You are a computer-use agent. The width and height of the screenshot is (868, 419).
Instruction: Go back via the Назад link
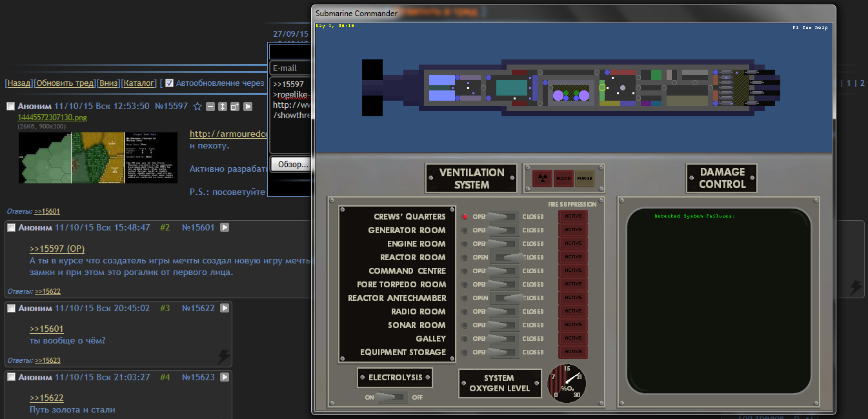[x=19, y=83]
